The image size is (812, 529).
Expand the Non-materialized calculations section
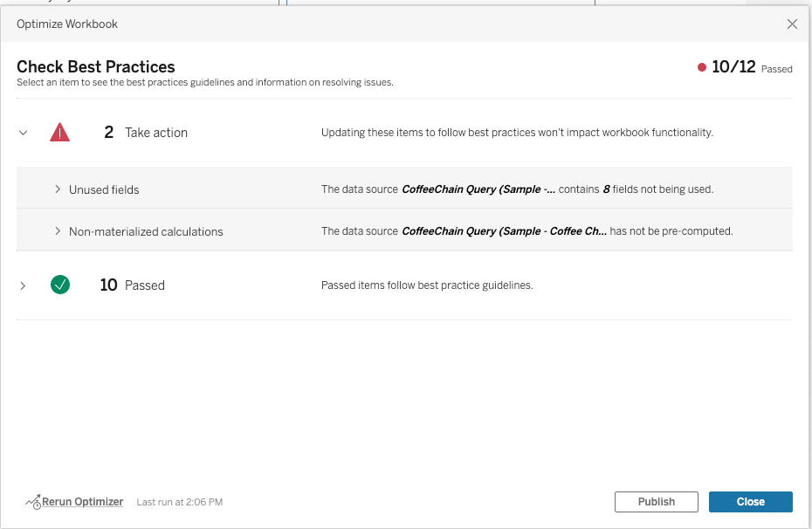click(x=56, y=231)
